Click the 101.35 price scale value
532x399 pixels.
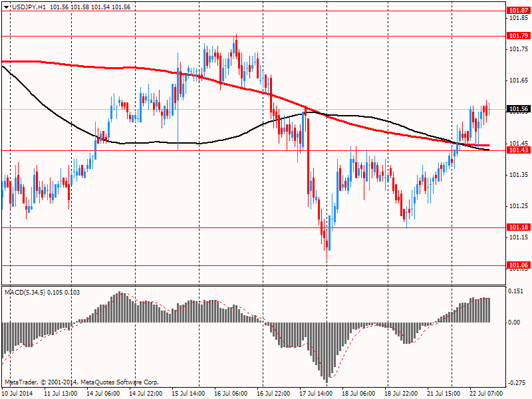[x=519, y=175]
